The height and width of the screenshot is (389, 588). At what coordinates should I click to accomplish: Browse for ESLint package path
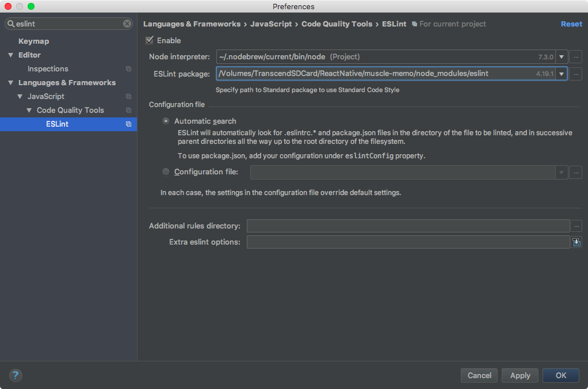[x=575, y=74]
